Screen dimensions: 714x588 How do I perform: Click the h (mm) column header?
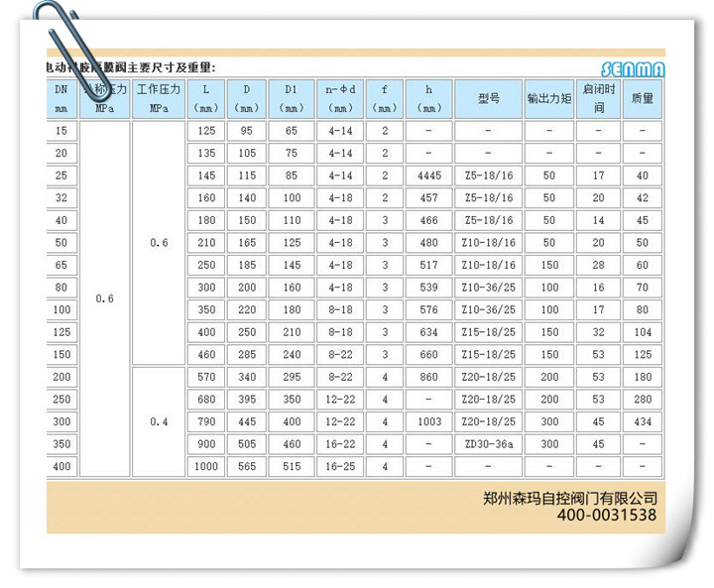(x=429, y=99)
